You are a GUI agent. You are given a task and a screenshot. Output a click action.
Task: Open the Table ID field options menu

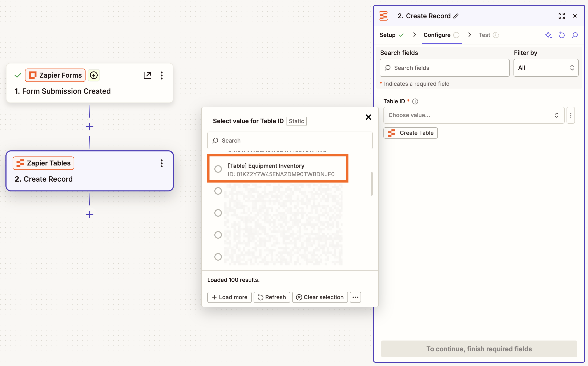click(570, 115)
